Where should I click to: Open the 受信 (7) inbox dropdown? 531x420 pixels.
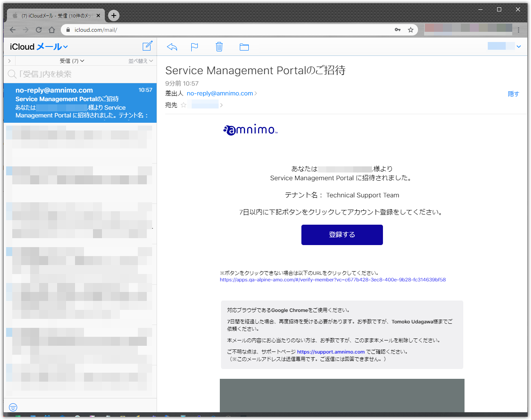[72, 61]
